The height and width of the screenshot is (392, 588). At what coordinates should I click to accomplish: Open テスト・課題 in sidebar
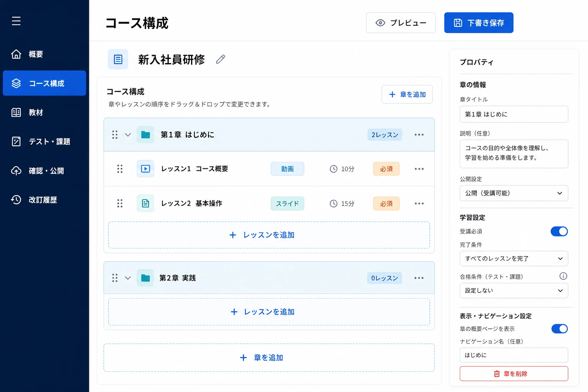coord(44,141)
